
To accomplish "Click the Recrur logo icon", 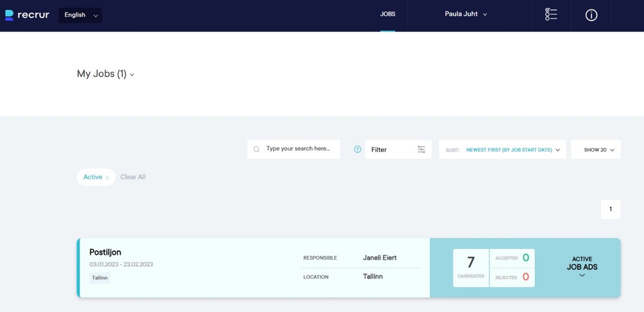I will pyautogui.click(x=9, y=15).
